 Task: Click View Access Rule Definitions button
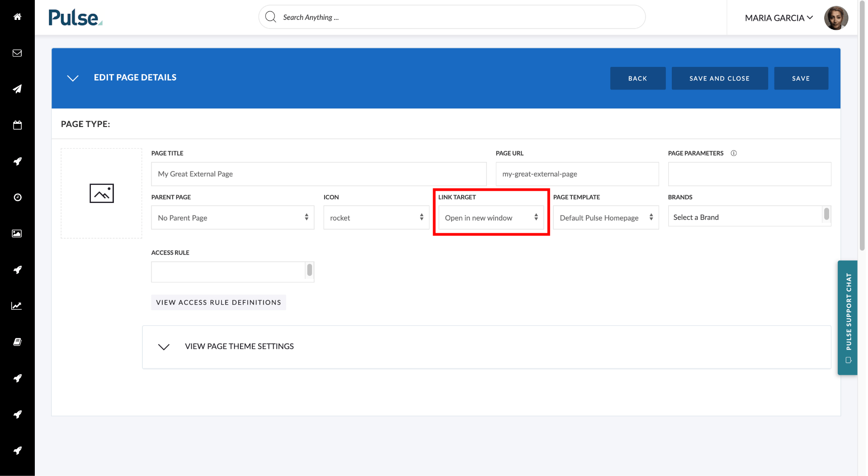tap(218, 302)
